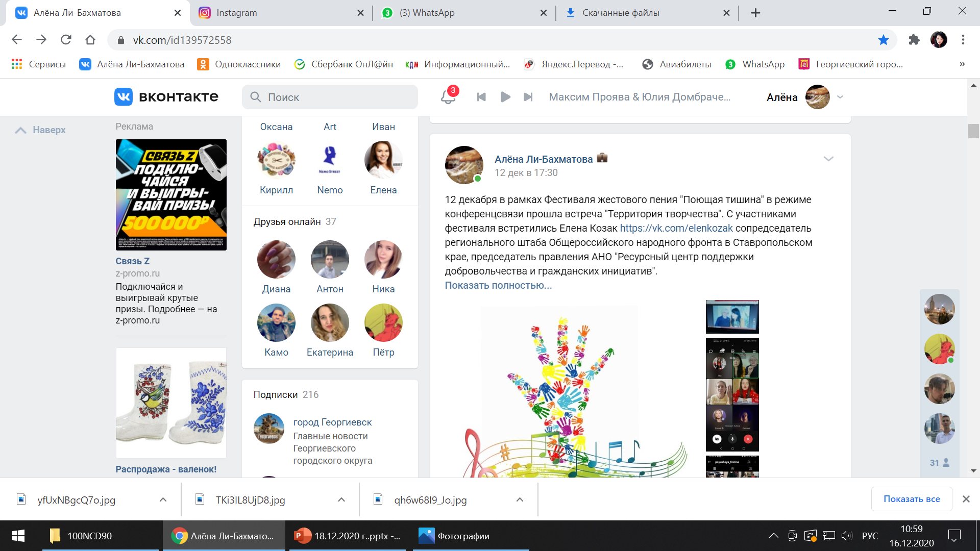Image resolution: width=980 pixels, height=551 pixels.
Task: Open the TV screen photo thumbnail
Action: tap(732, 317)
